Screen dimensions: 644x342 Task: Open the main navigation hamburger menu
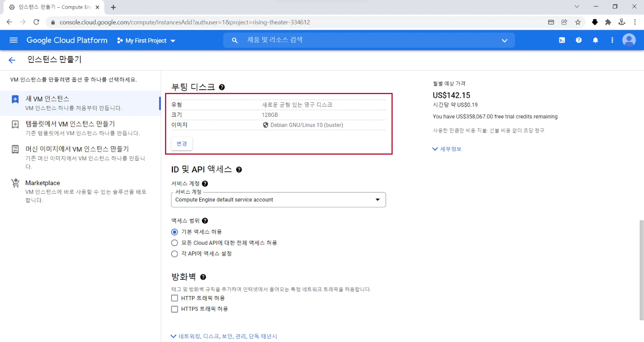click(x=14, y=40)
